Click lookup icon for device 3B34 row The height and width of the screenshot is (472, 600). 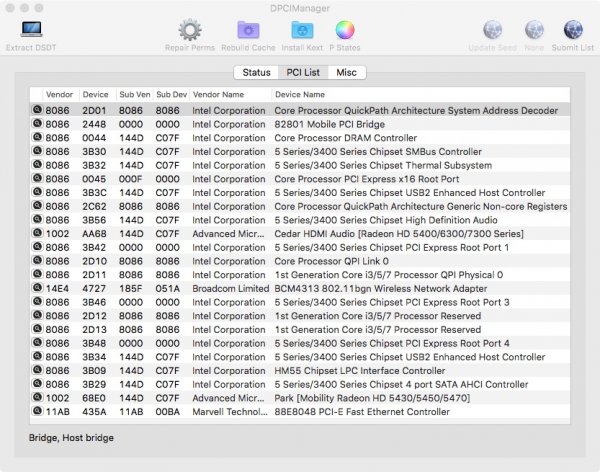coord(37,356)
